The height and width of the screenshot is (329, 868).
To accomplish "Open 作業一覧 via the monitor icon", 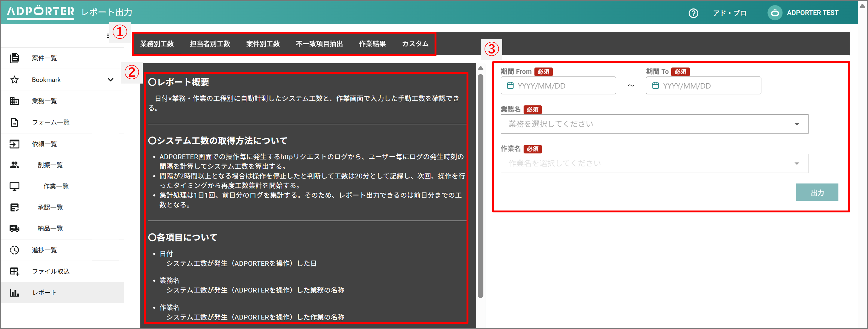I will 14,186.
